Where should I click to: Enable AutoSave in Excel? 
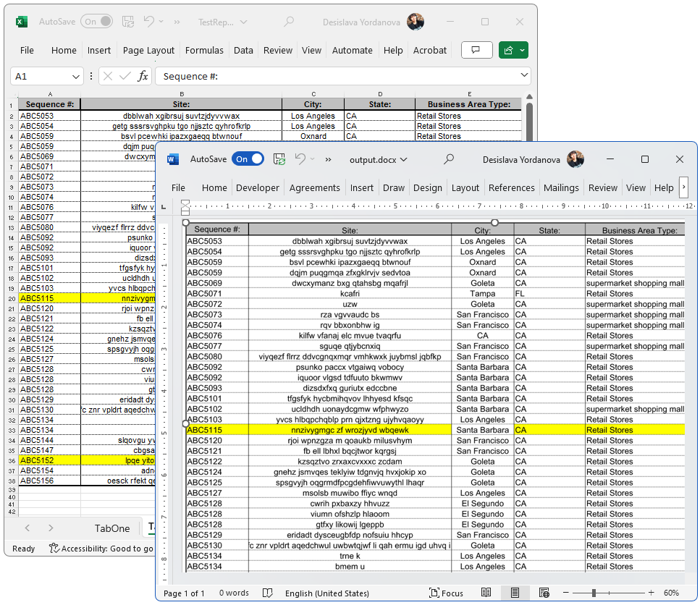[x=96, y=22]
